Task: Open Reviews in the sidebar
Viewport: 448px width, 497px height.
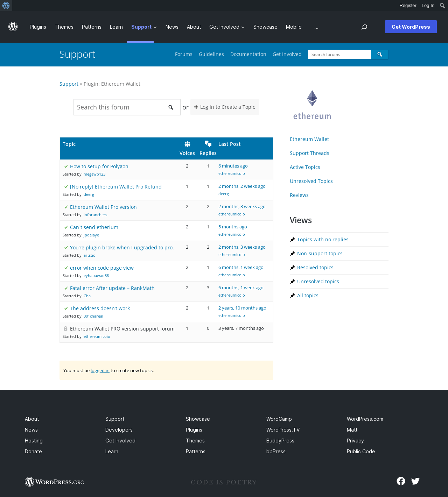Action: click(x=299, y=195)
